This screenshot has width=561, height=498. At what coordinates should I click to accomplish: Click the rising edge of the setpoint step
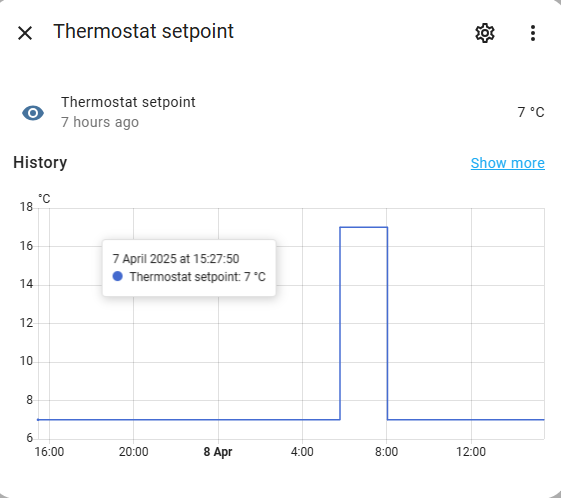[340, 323]
